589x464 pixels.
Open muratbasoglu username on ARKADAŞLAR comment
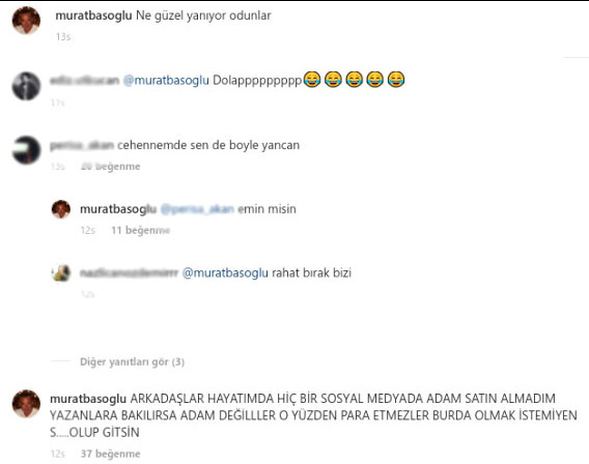coord(88,399)
